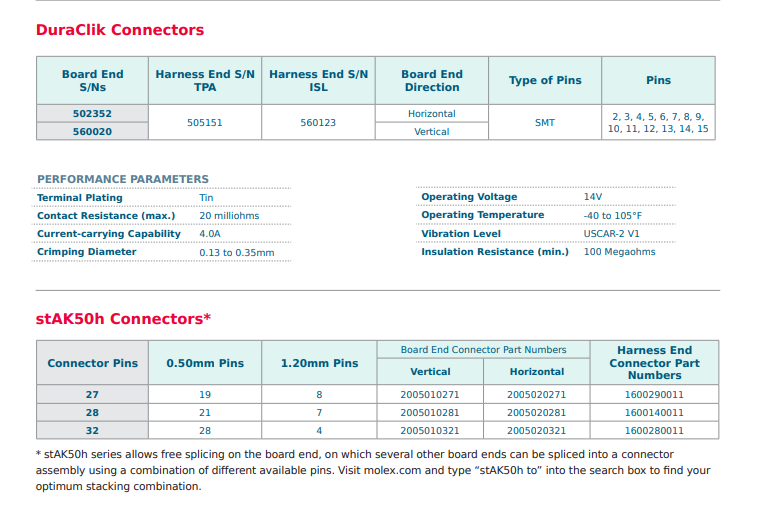Click the 8 value in 1.20mm Pins column
Image resolution: width=760 pixels, height=514 pixels.
pos(319,394)
